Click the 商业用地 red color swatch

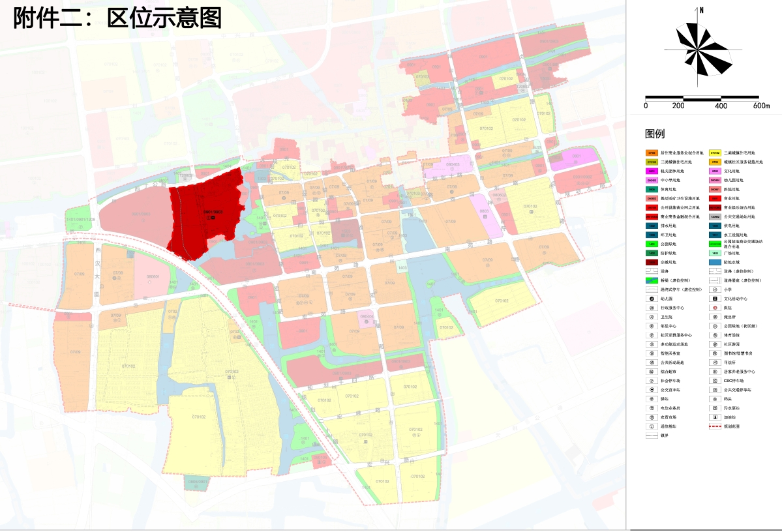[x=715, y=198]
